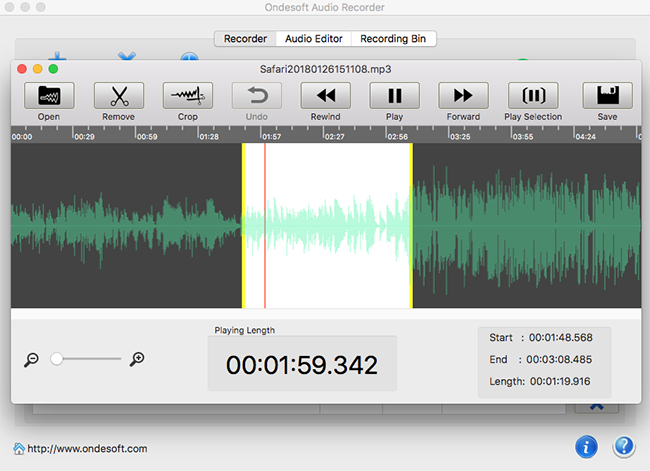Fast forward the audio track
This screenshot has height=471, width=650.
pos(463,96)
